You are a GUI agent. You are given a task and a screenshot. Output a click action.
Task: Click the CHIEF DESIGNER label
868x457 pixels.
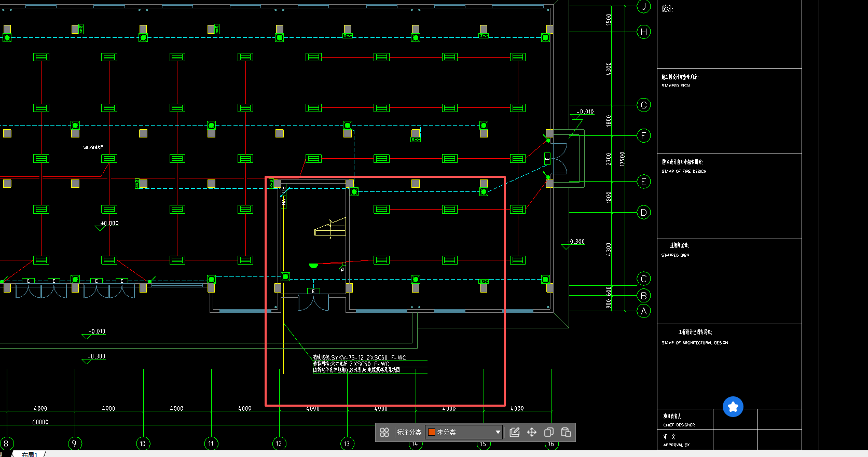679,425
